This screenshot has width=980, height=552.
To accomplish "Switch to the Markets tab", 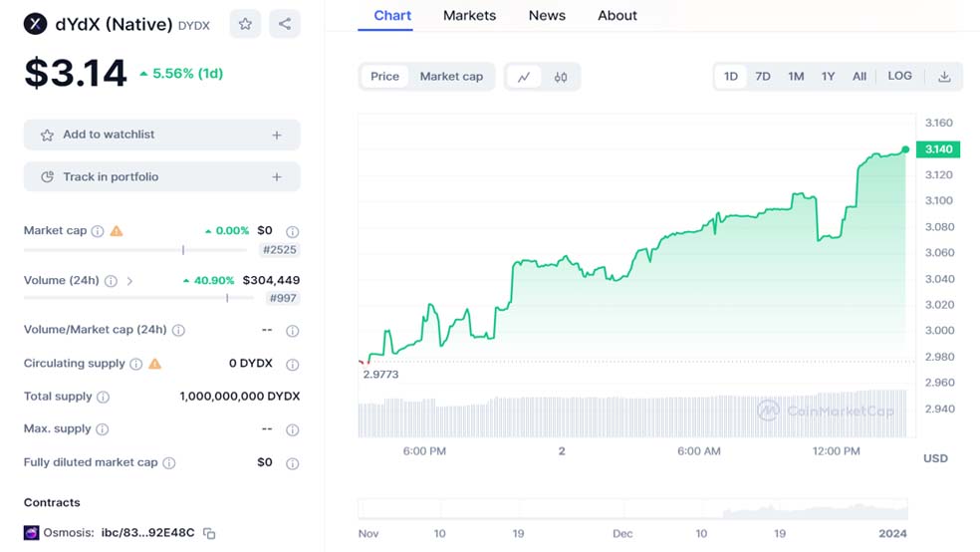I will click(469, 16).
